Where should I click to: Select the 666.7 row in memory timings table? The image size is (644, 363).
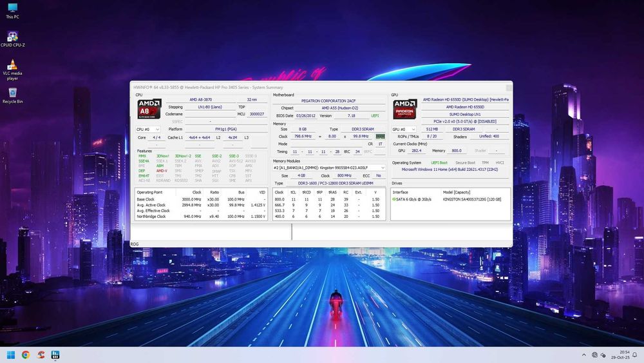coord(329,205)
